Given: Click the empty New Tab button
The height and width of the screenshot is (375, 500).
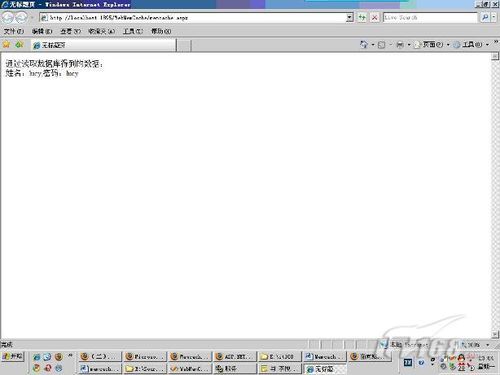Looking at the screenshot, I should point(184,45).
